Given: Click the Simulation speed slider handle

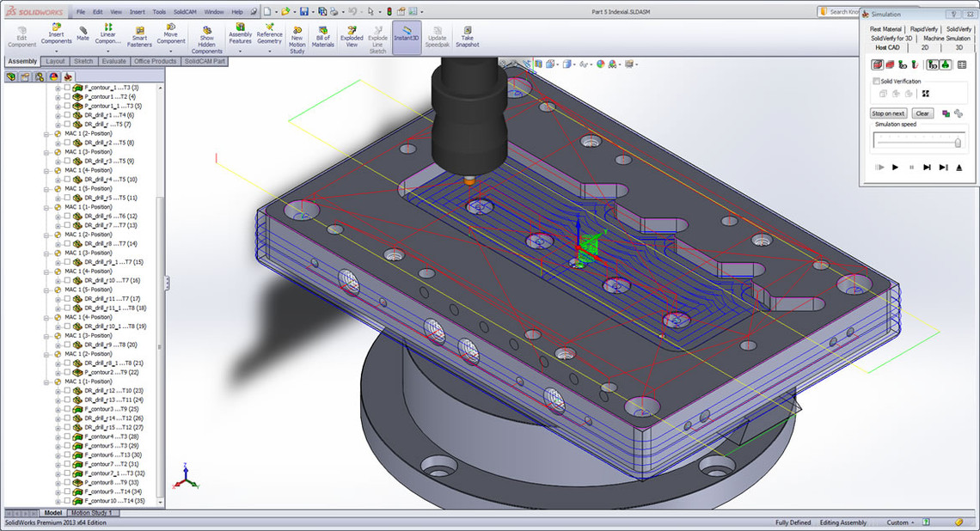Looking at the screenshot, I should pyautogui.click(x=958, y=143).
